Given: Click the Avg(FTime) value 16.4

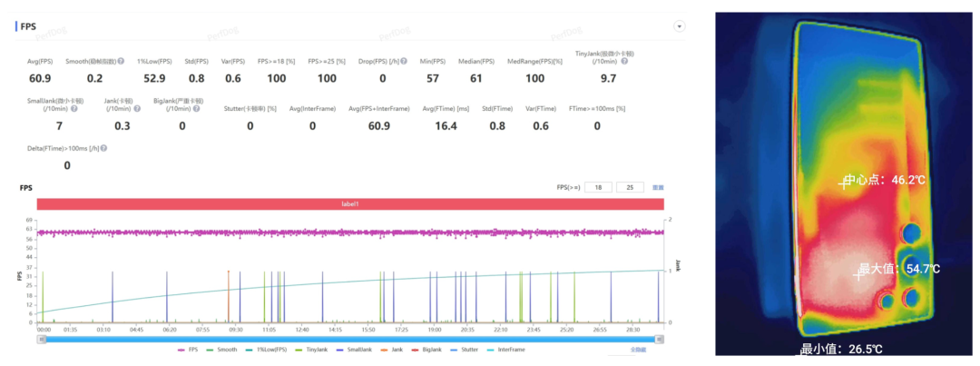Looking at the screenshot, I should [446, 125].
